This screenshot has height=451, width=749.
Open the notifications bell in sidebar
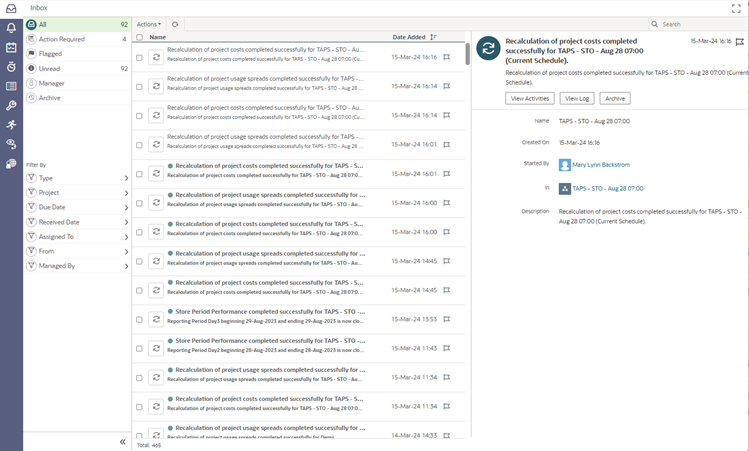[x=11, y=27]
